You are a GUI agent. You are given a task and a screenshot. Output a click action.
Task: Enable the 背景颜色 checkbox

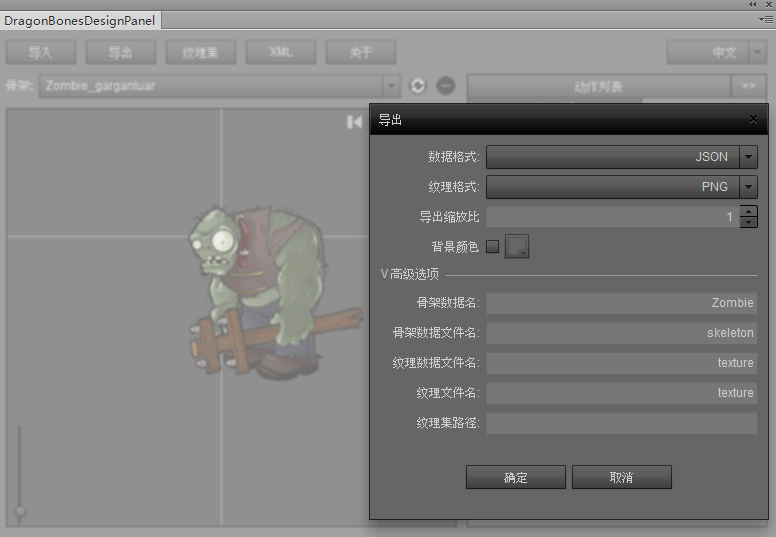(492, 247)
